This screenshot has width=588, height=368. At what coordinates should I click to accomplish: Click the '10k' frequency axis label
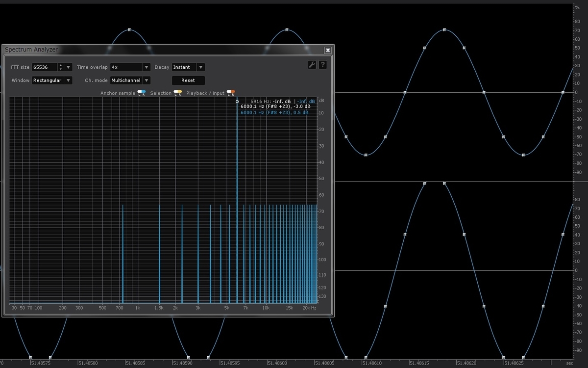pos(266,308)
